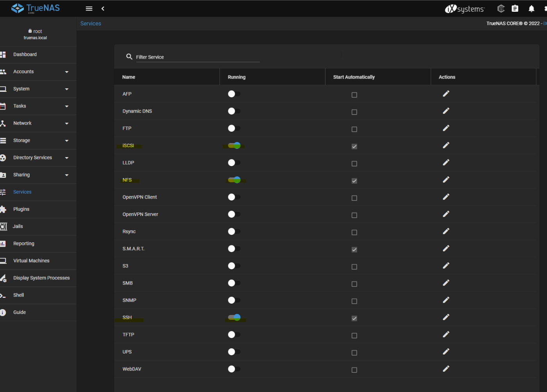Image resolution: width=547 pixels, height=392 pixels.
Task: Click the truenas.local hostname text
Action: (x=35, y=38)
